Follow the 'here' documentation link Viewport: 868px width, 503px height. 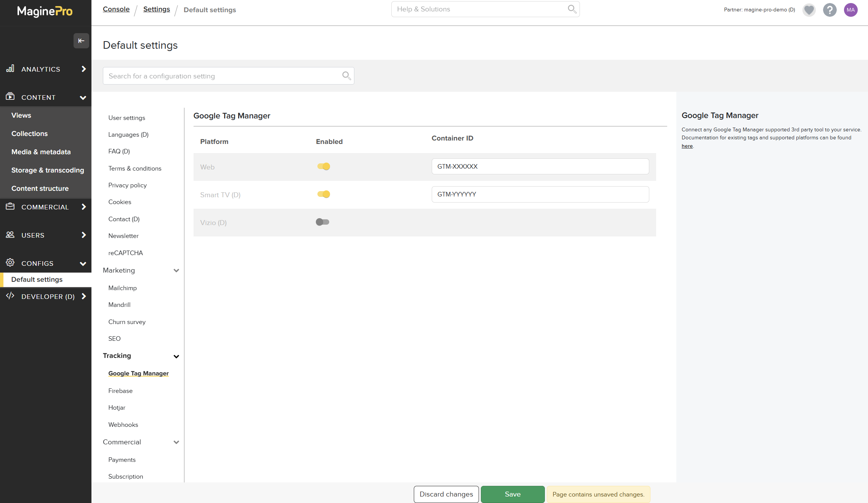coord(687,146)
